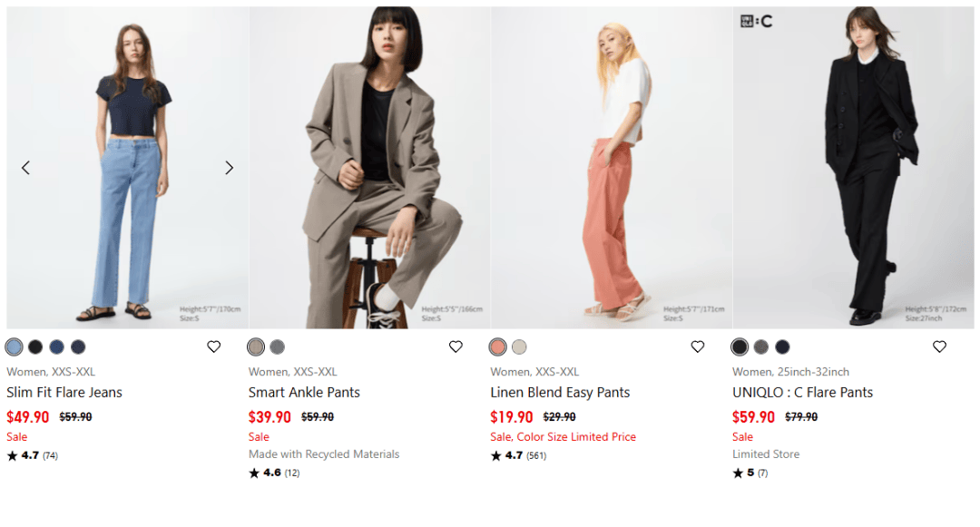Add Smart Ankle Pants to wishlist
The width and height of the screenshot is (980, 527).
coord(456,346)
